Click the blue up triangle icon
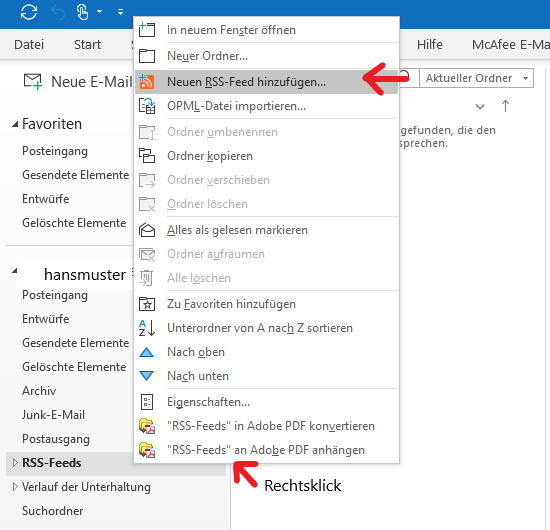The height and width of the screenshot is (530, 550). pyautogui.click(x=147, y=352)
